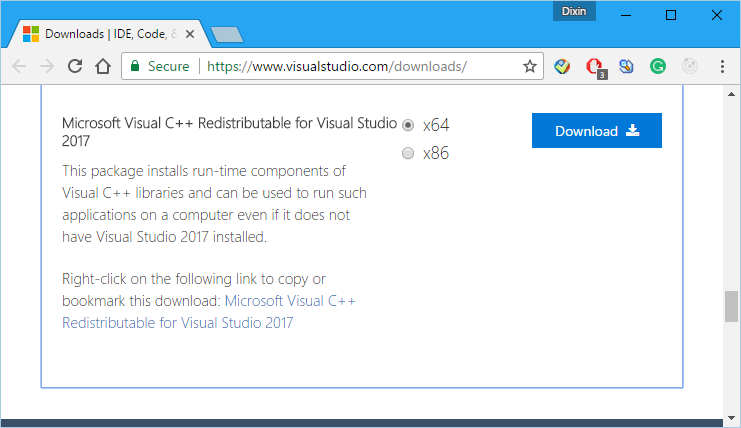Maximize the browser window
This screenshot has width=741, height=428.
671,15
